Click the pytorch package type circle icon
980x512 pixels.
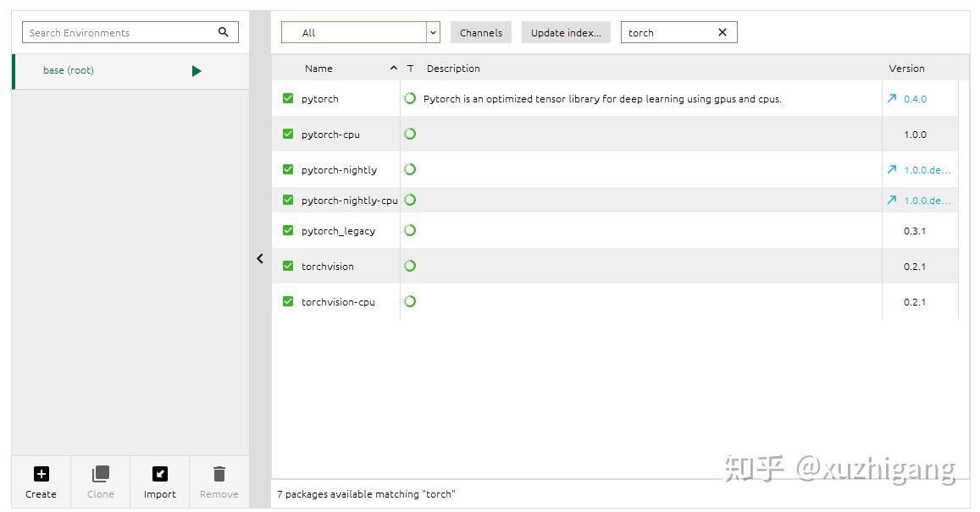pyautogui.click(x=410, y=98)
